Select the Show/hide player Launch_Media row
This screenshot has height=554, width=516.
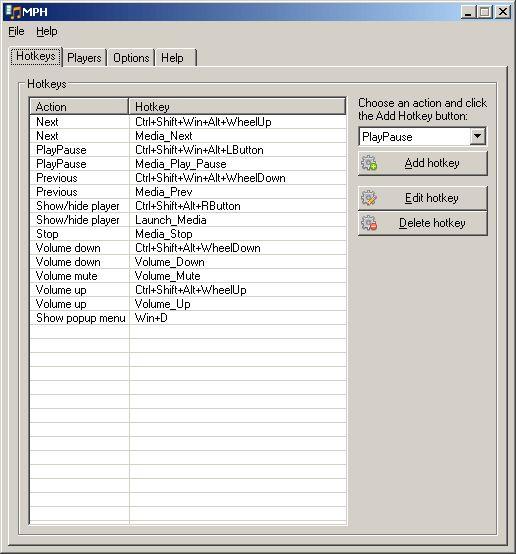click(188, 220)
